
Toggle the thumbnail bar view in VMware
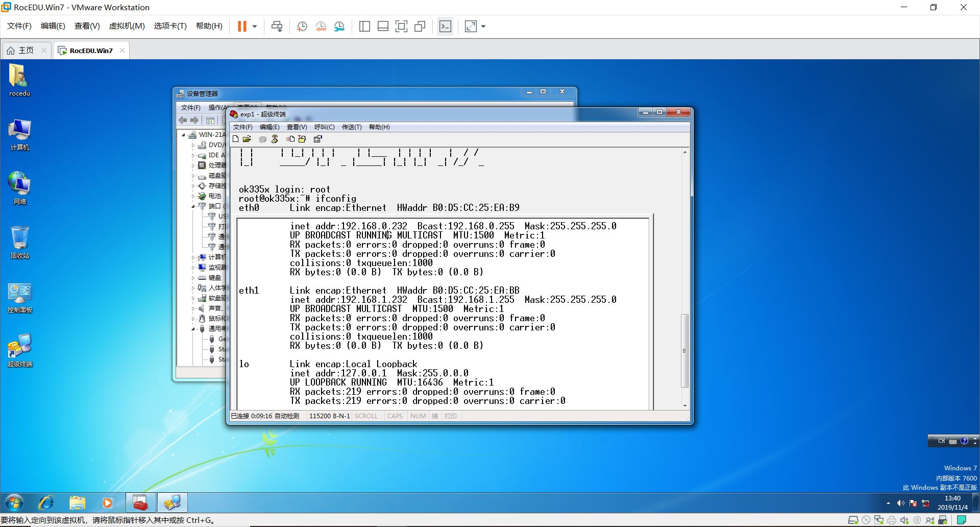pyautogui.click(x=383, y=26)
